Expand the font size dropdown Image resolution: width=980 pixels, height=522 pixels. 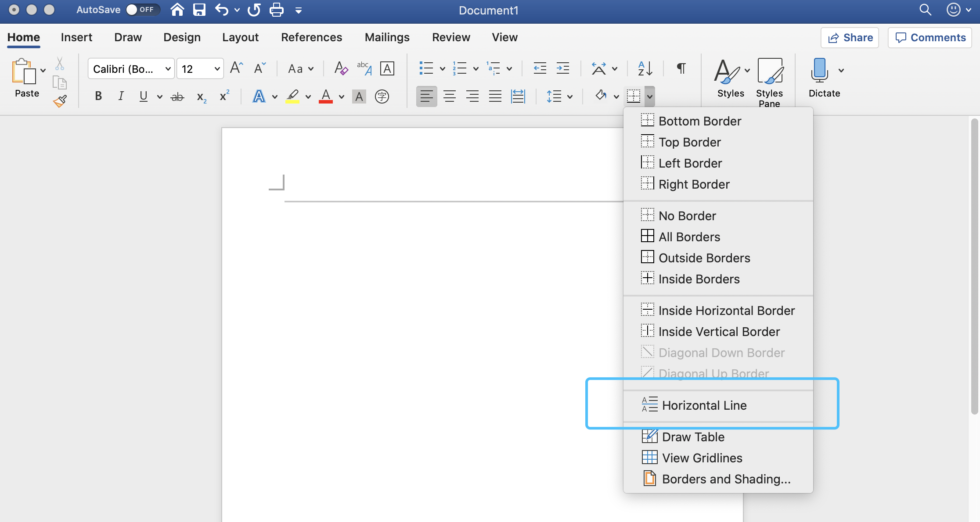click(x=217, y=69)
